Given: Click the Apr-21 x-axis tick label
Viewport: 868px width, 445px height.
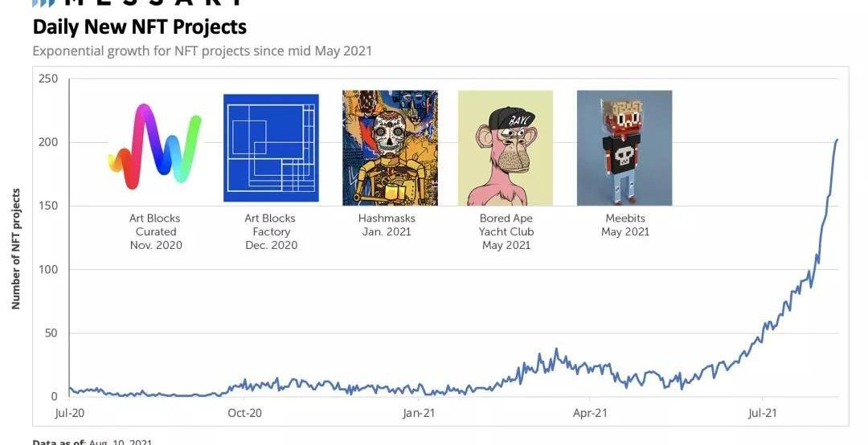Looking at the screenshot, I should click(x=589, y=414).
